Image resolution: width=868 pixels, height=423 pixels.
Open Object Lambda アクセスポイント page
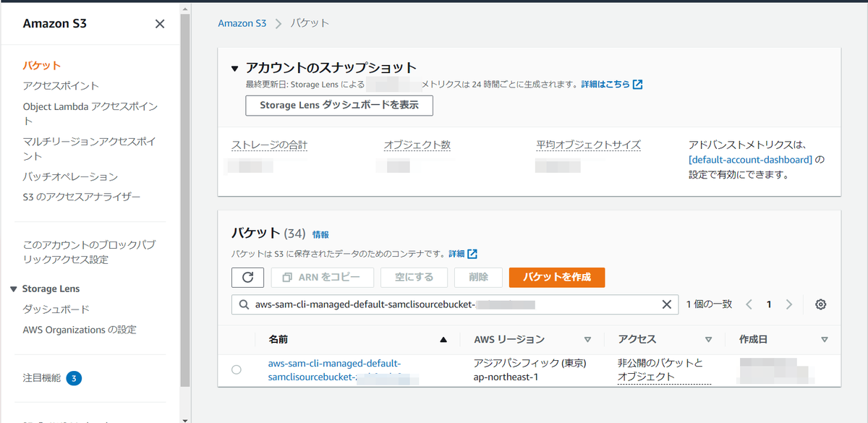coord(90,114)
